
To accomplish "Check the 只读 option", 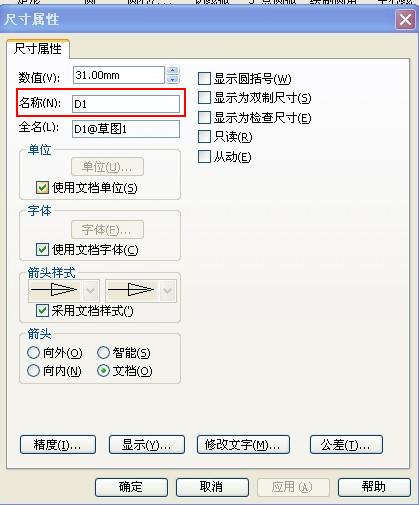I will tap(204, 137).
